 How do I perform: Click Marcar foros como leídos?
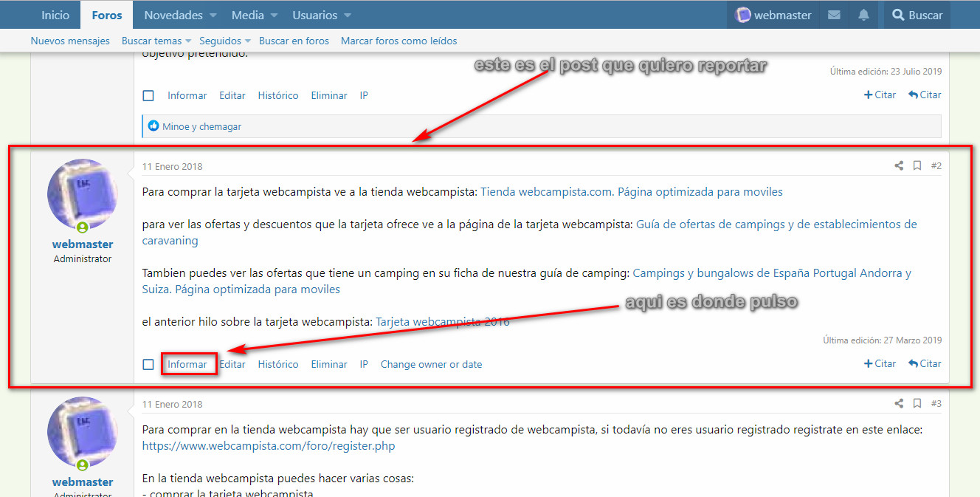pyautogui.click(x=399, y=41)
